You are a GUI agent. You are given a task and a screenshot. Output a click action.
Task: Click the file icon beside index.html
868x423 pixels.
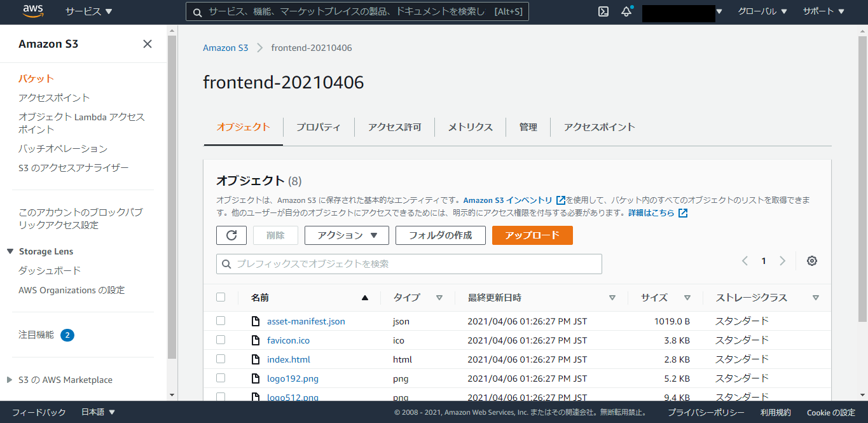pyautogui.click(x=256, y=359)
